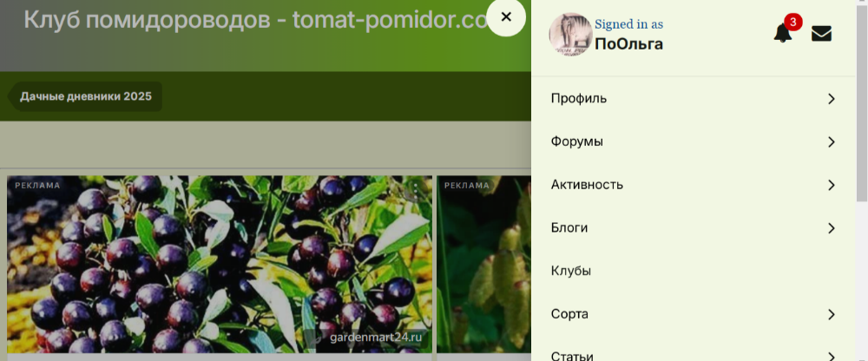Expand the Сорта submenu chevron
The width and height of the screenshot is (868, 361).
click(x=831, y=314)
